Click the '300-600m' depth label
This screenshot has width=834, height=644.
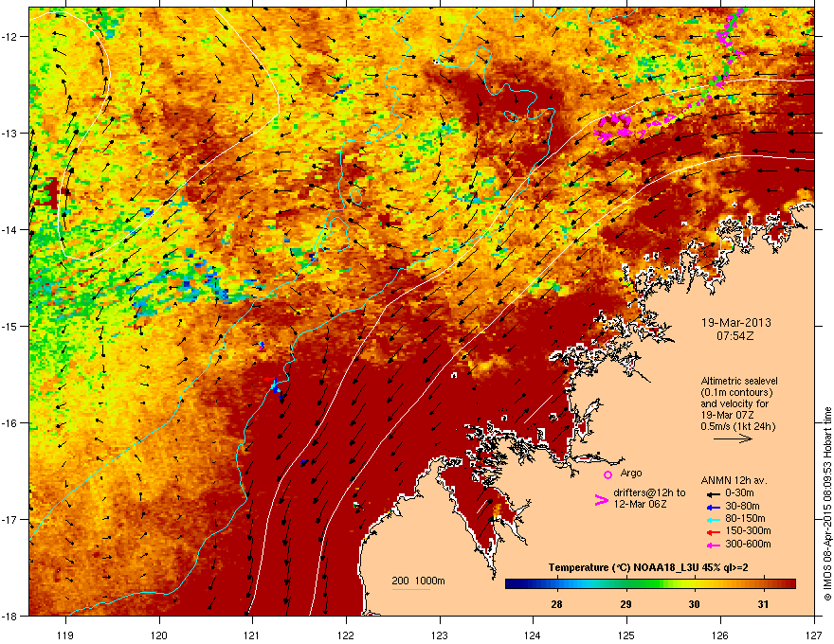748,545
